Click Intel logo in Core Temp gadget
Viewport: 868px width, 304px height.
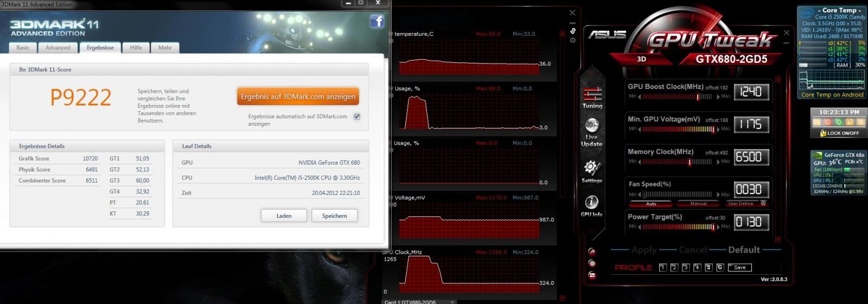(806, 14)
